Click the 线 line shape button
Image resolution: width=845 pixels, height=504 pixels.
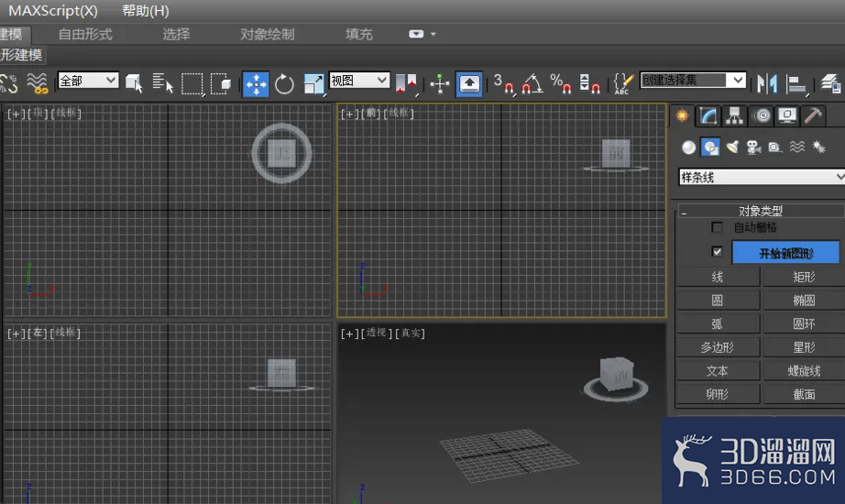[718, 277]
